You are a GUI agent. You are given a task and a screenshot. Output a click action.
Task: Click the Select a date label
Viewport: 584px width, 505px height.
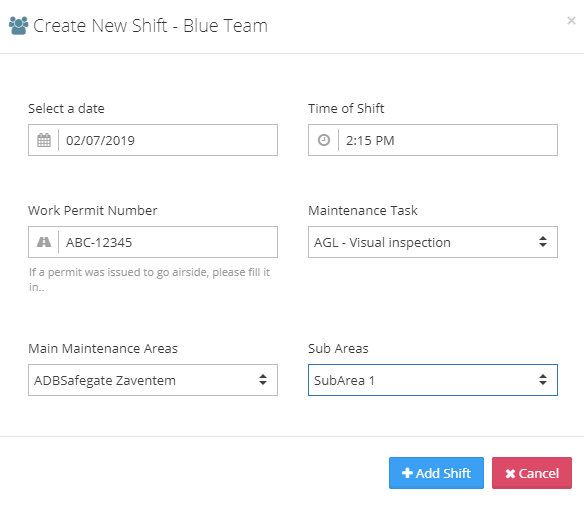point(66,108)
